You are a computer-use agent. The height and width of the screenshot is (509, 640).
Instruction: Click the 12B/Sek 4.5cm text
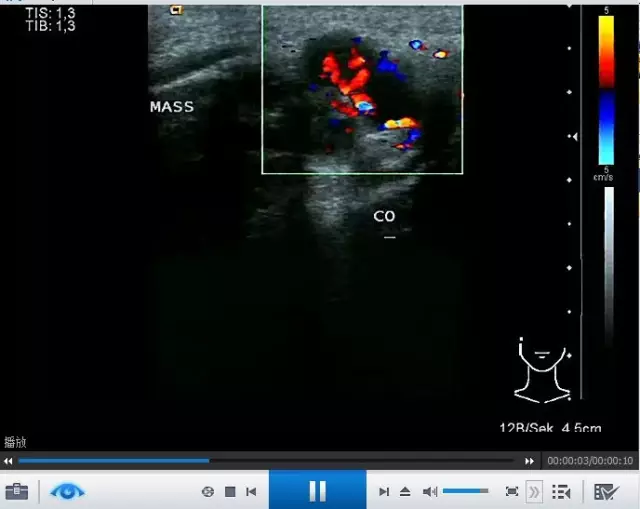550,428
